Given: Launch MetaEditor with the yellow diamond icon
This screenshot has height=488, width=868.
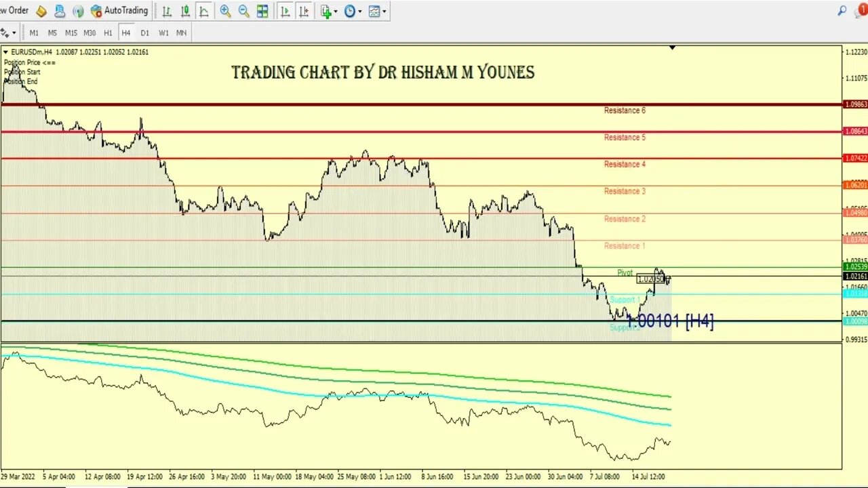Looking at the screenshot, I should tap(41, 11).
